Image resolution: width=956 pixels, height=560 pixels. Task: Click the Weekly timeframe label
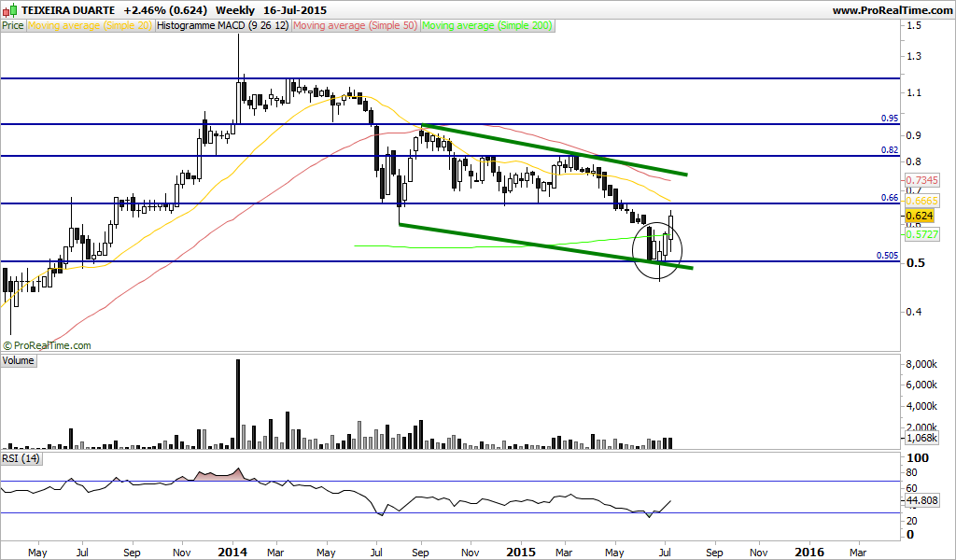[234, 10]
